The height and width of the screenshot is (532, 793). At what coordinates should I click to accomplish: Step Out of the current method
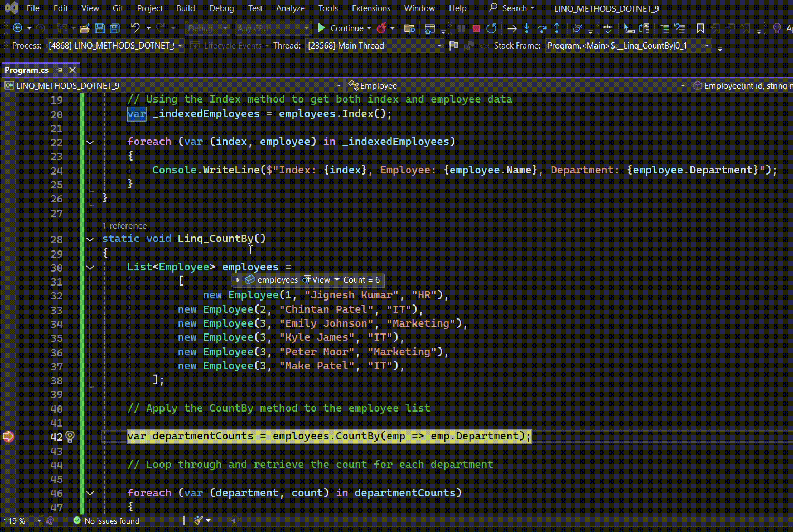pos(557,28)
